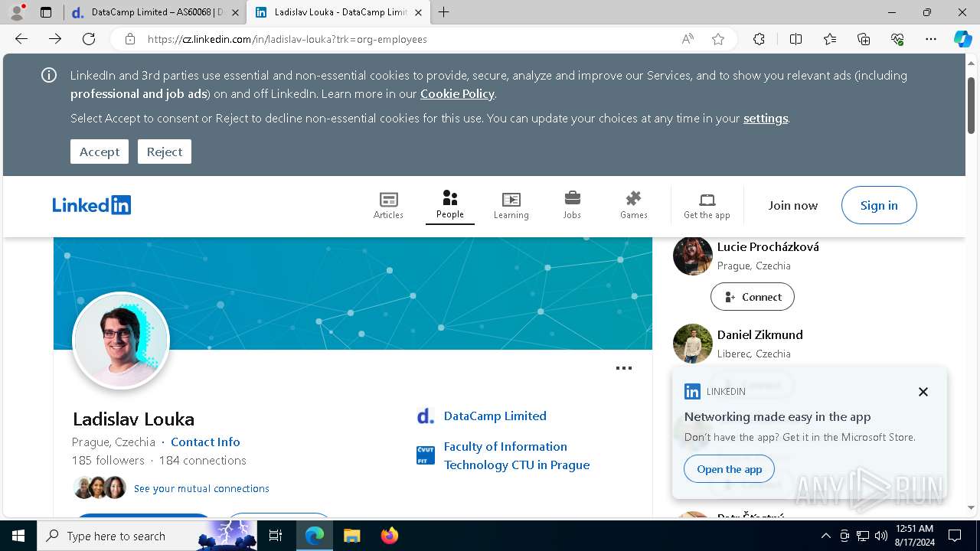Screen dimensions: 980x551
Task: Click the Sign in button
Action: 879,205
